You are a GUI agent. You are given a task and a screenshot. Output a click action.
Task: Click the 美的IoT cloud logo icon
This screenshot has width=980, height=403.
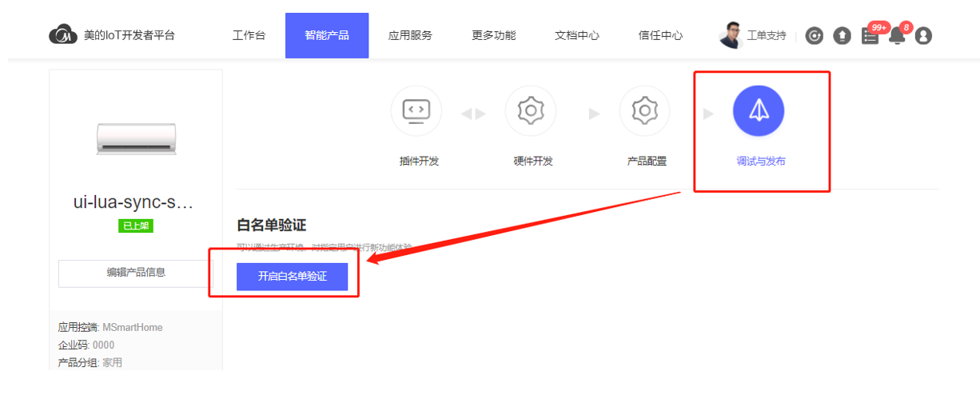coord(63,35)
